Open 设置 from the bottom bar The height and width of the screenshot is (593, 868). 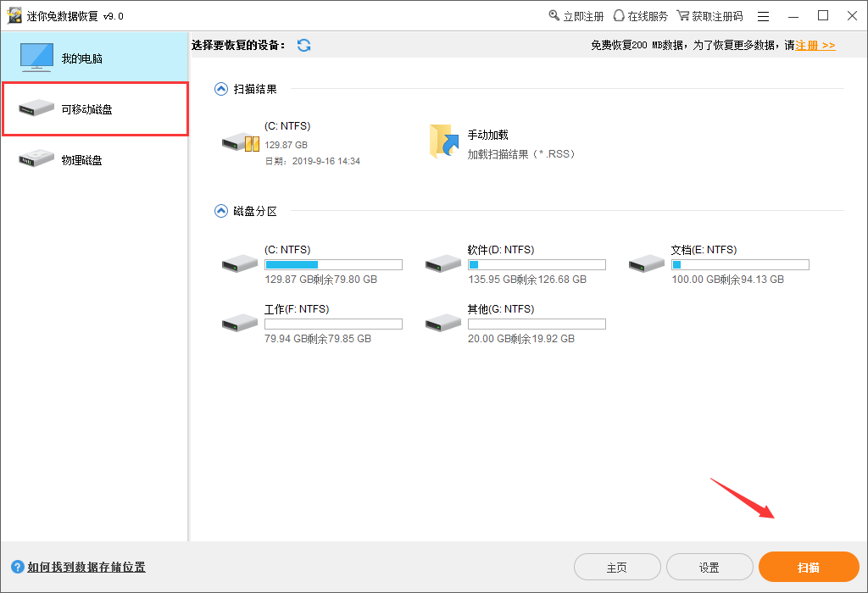709,567
